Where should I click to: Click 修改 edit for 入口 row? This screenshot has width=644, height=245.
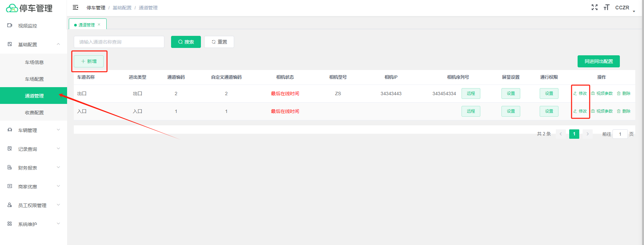(580, 111)
